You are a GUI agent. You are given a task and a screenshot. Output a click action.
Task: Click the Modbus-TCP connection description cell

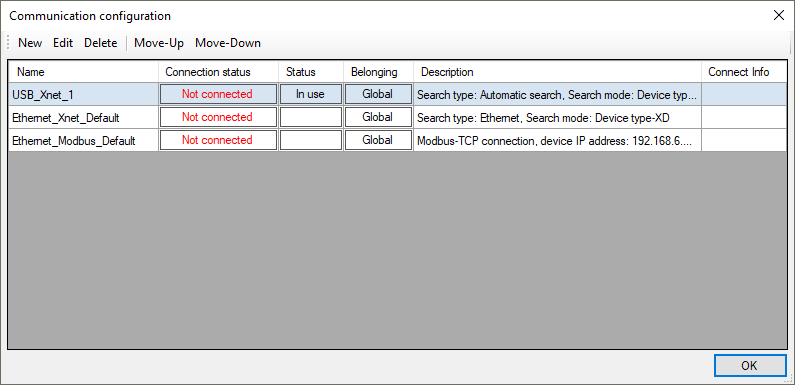click(x=558, y=141)
